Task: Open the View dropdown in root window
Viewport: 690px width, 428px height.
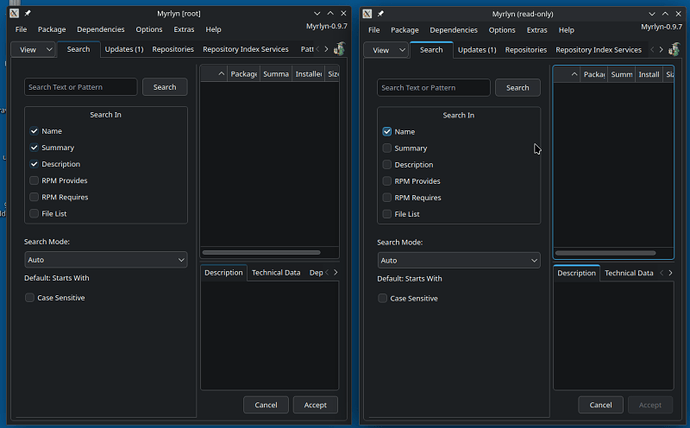Action: coord(37,49)
